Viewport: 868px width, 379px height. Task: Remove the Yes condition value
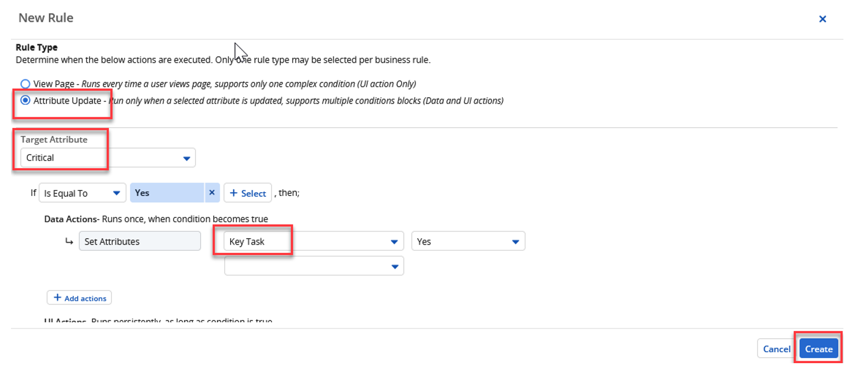212,193
